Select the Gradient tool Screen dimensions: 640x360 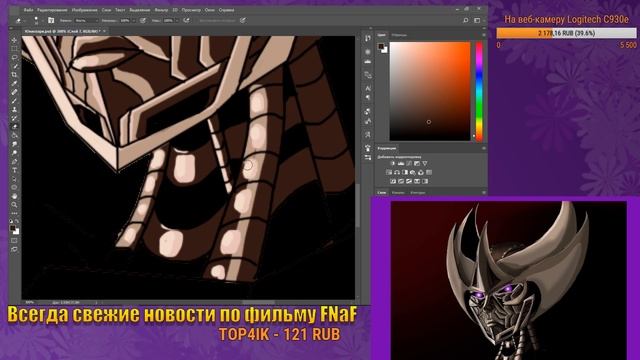[14, 136]
